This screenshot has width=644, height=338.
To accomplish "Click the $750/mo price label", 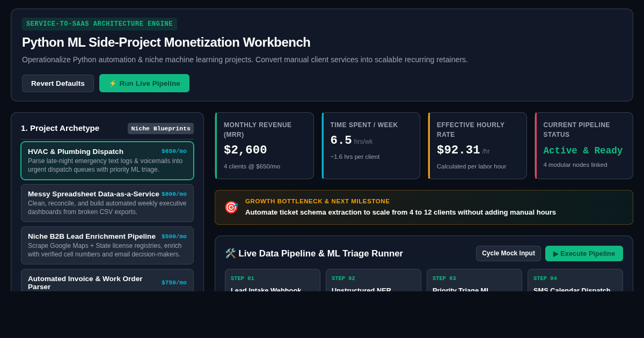I will point(174,283).
